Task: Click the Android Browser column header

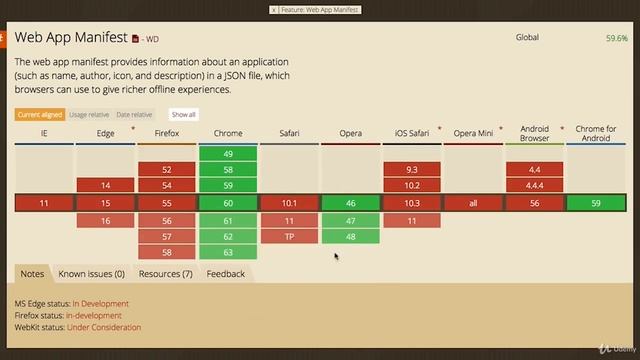Action: pos(534,133)
